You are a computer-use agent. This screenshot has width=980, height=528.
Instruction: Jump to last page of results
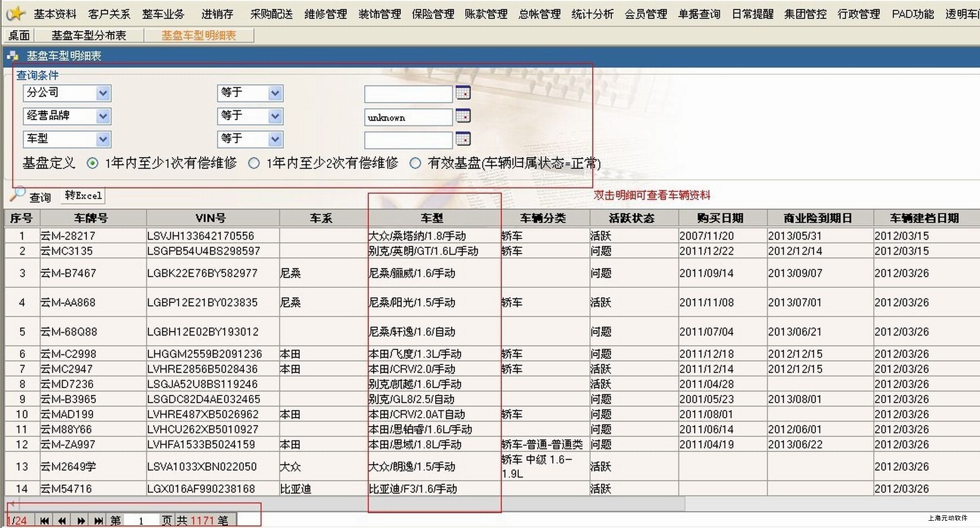coord(99,520)
